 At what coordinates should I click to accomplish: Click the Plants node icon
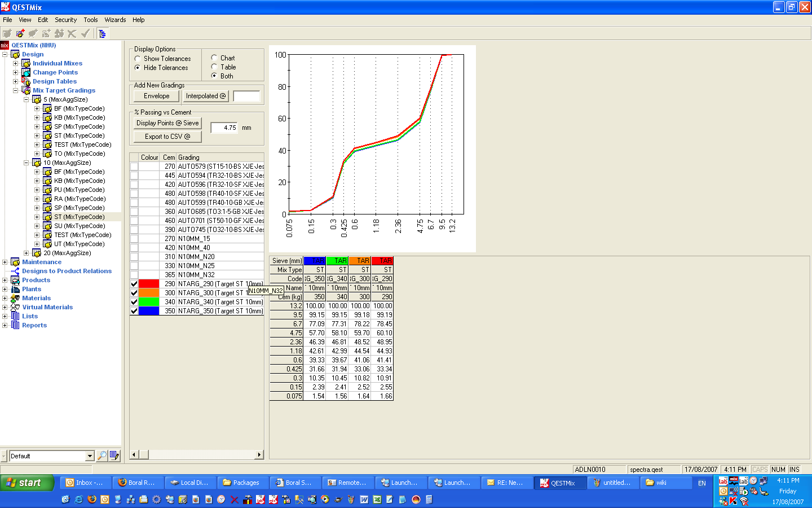click(15, 289)
